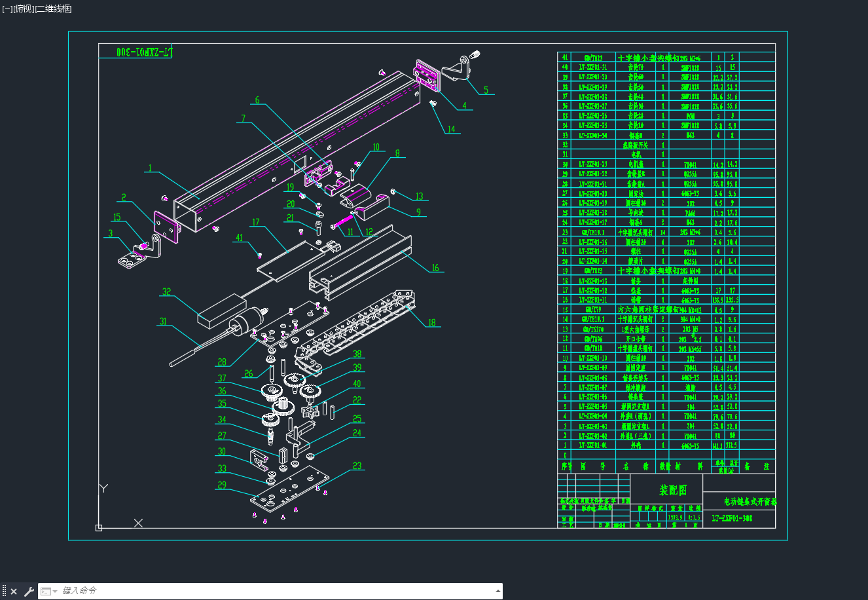
Task: Select callout number 1 in the exploded view
Action: point(150,168)
